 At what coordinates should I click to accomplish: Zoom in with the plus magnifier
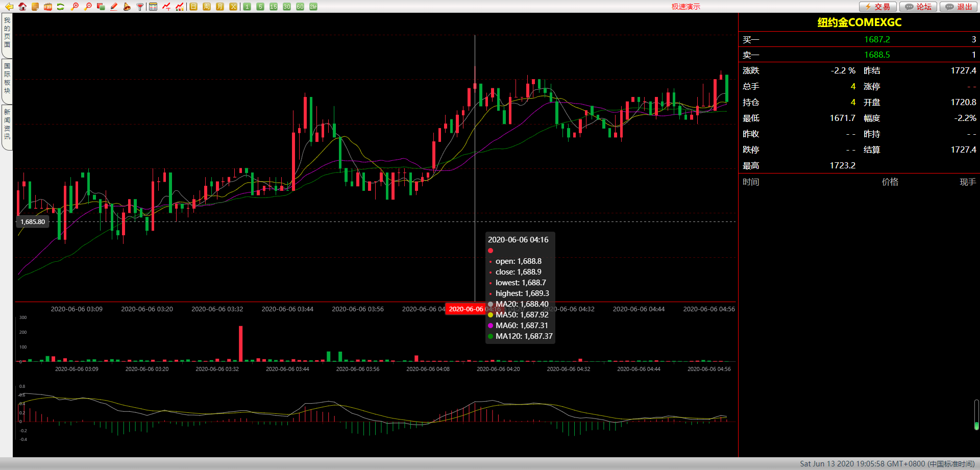[x=75, y=7]
